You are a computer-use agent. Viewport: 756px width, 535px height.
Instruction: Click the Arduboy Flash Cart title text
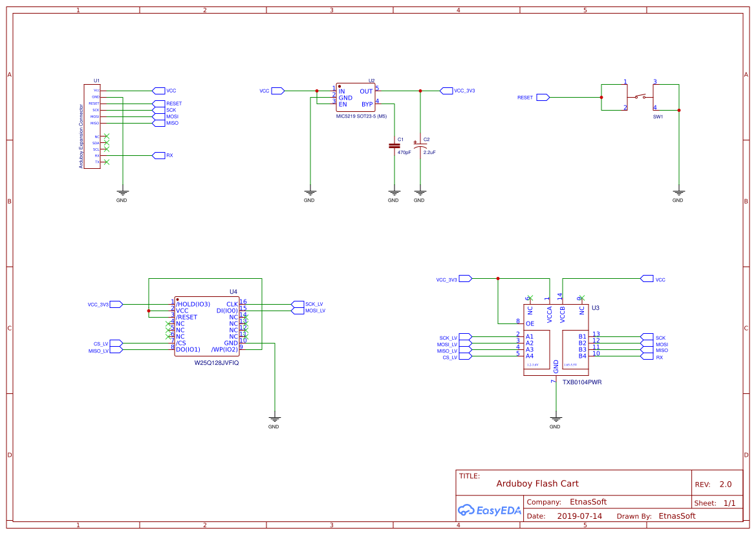[537, 483]
